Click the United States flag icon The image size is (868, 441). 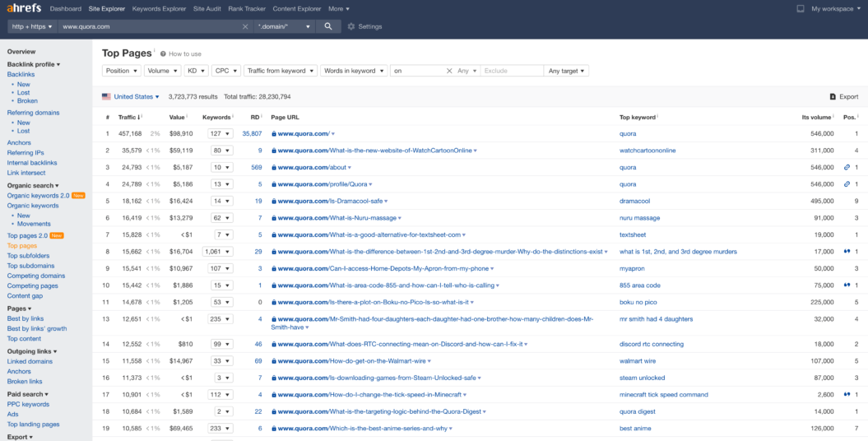point(106,97)
